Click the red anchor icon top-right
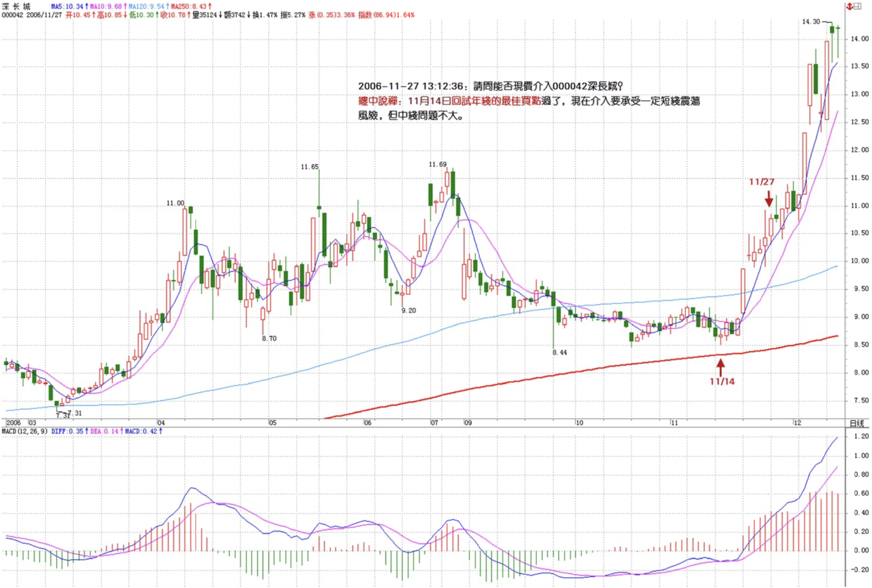This screenshot has width=872, height=588. pyautogui.click(x=849, y=7)
